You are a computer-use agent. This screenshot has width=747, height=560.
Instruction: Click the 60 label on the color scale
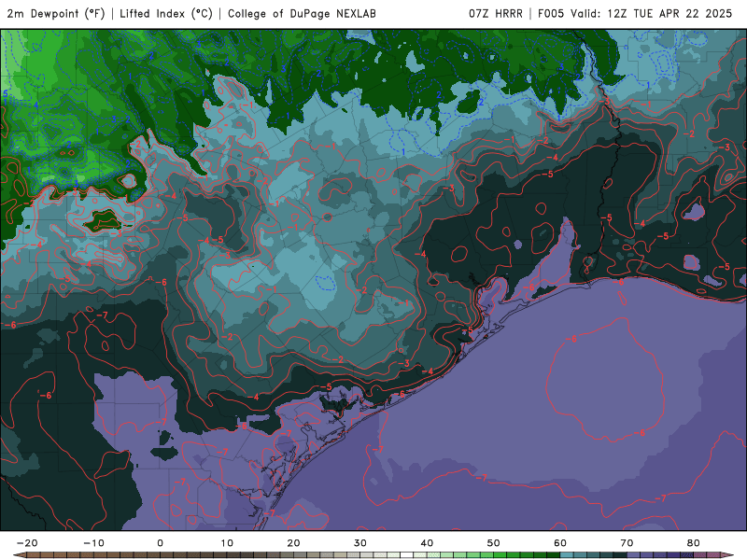(560, 543)
